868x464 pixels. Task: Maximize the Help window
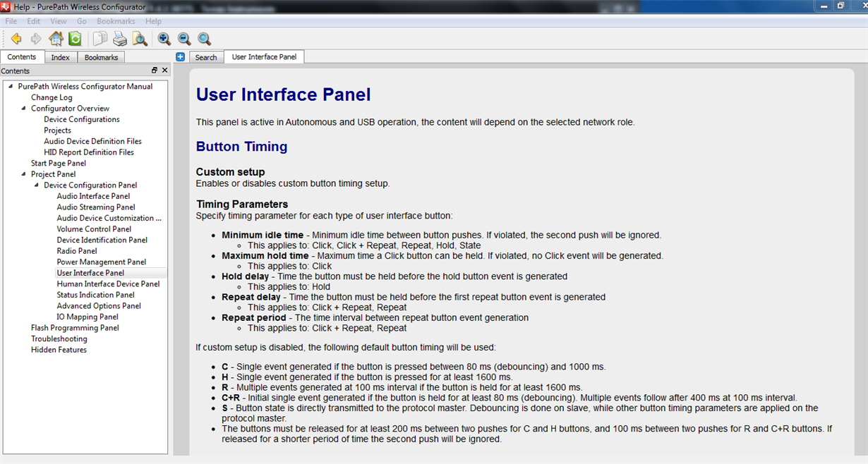pos(840,6)
